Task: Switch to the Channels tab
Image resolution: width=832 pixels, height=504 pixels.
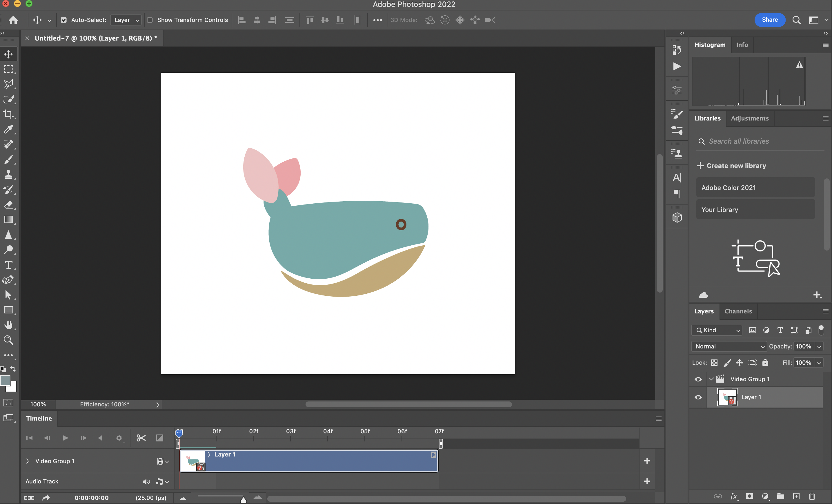Action: (x=738, y=311)
